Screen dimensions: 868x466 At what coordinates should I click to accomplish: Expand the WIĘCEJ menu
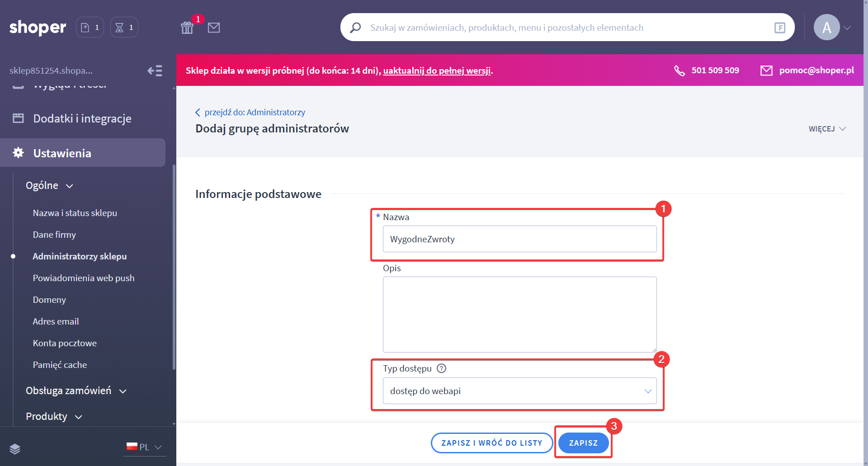[827, 129]
